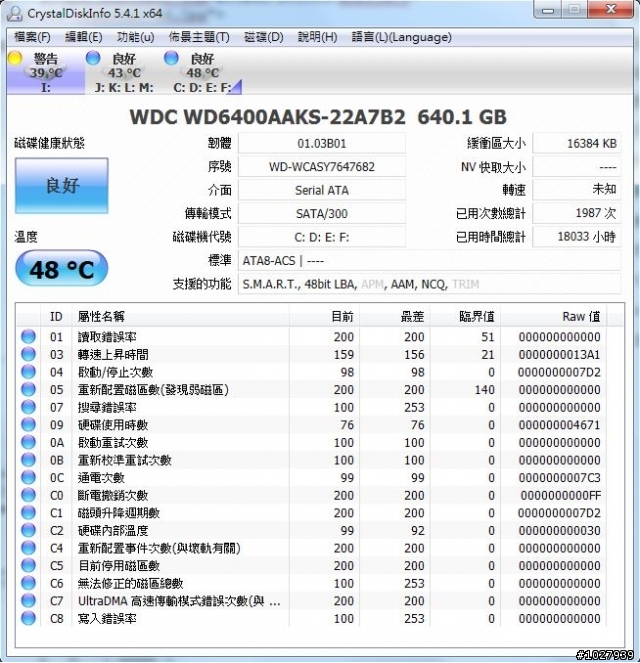Click the CrystalDiskInfo title bar app icon
Screen dimensions: 640x663
[x=15, y=13]
